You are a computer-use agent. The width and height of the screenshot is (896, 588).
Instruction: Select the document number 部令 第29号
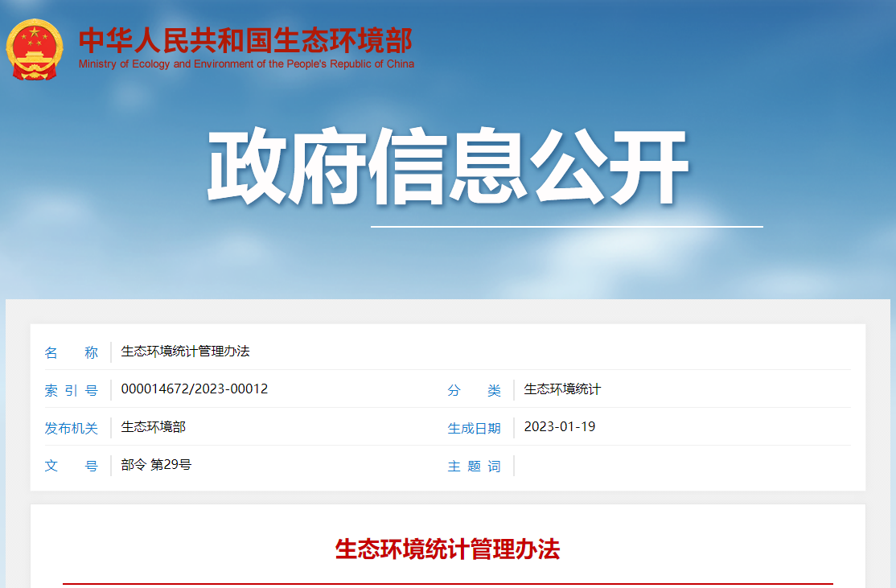pos(156,465)
